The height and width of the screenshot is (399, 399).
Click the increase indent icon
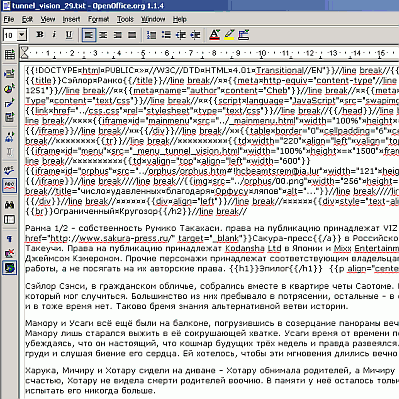(195, 35)
